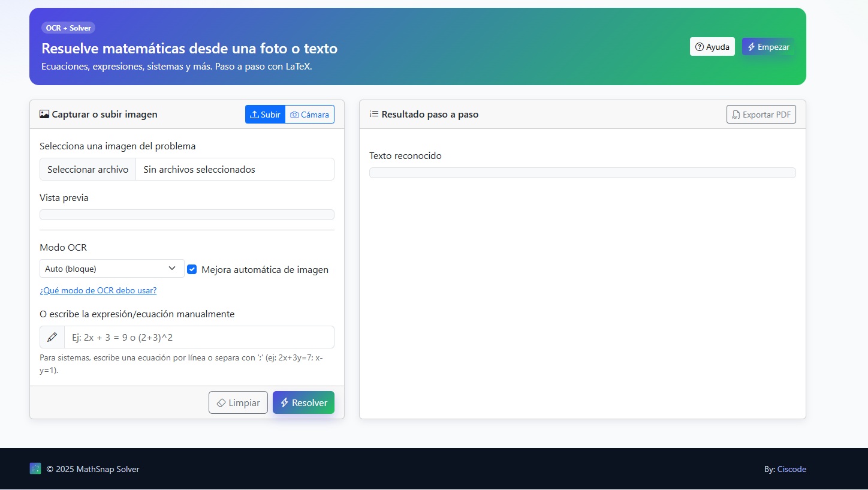Click the Texto reconocido output box
The image size is (868, 490).
[x=582, y=173]
